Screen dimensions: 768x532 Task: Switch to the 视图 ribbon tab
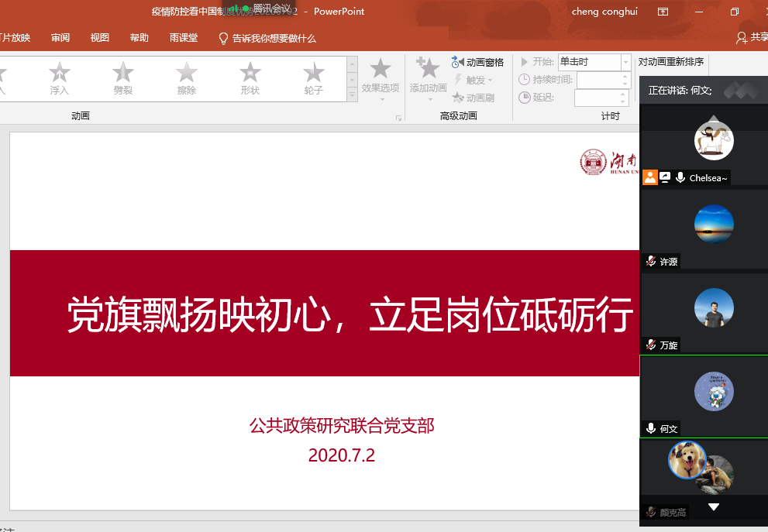click(x=100, y=38)
